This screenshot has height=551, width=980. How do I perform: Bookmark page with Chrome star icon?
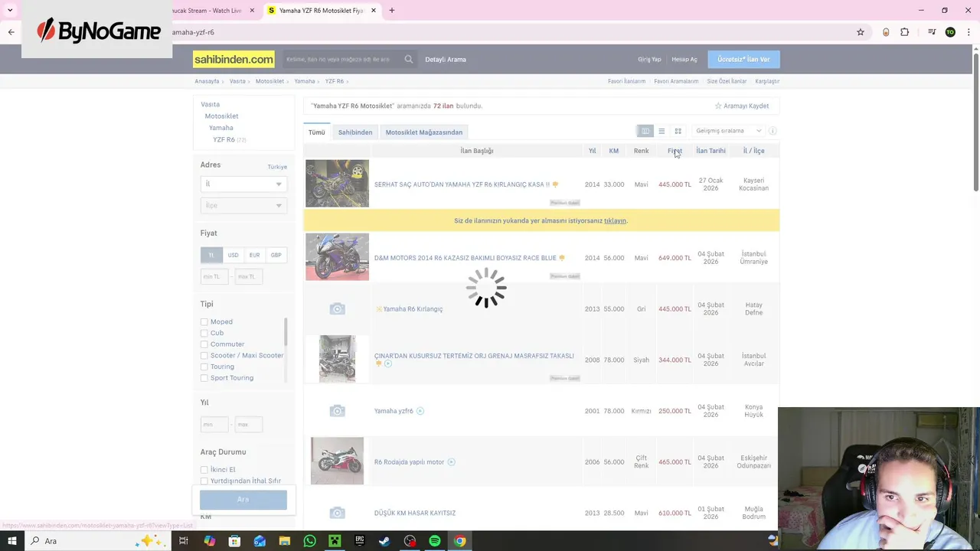861,32
